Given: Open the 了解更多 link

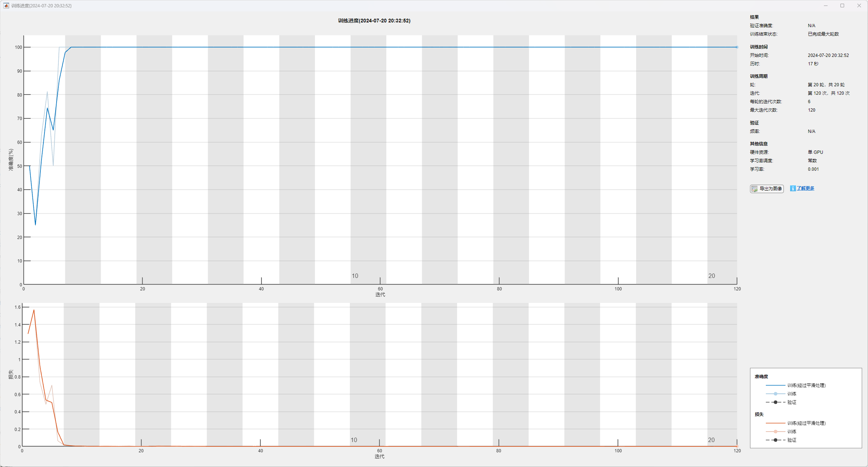Looking at the screenshot, I should pos(806,188).
